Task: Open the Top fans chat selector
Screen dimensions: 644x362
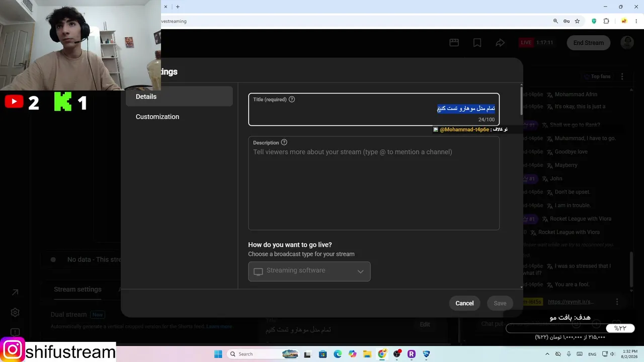Action: 597,76
